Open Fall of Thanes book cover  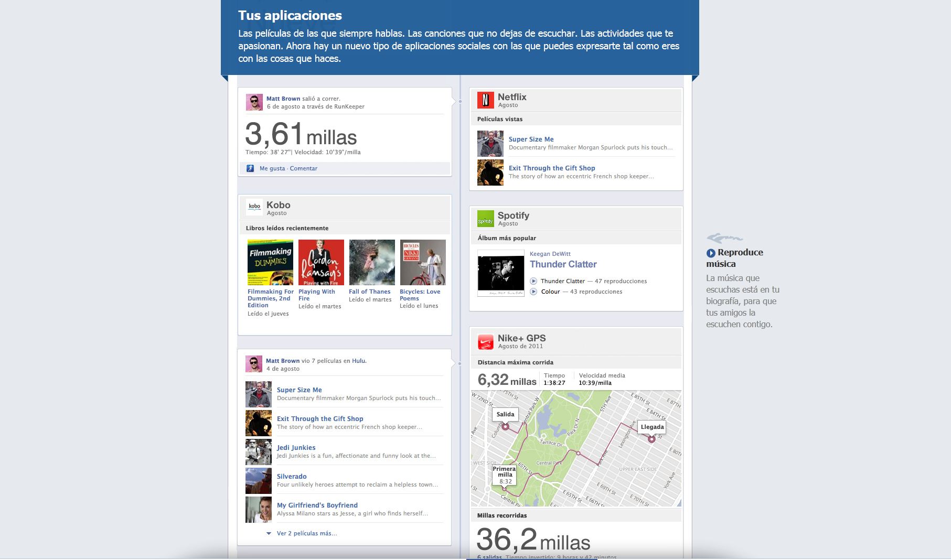tap(372, 262)
